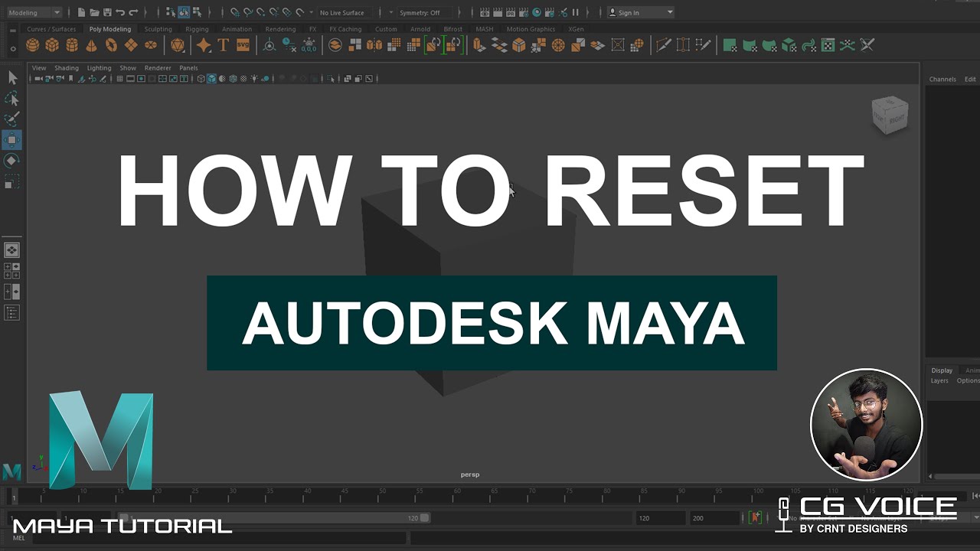
Task: Open the Channels menu in Channel Box
Action: 942,80
